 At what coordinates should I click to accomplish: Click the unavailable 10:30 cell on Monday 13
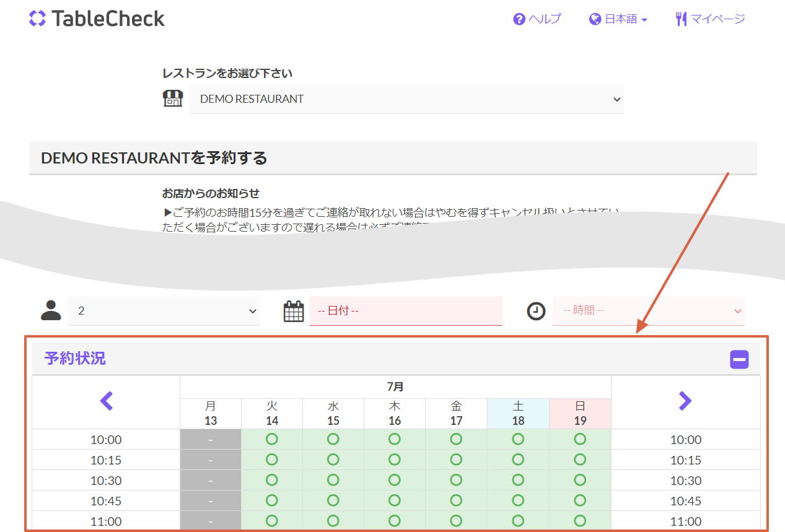click(x=211, y=480)
